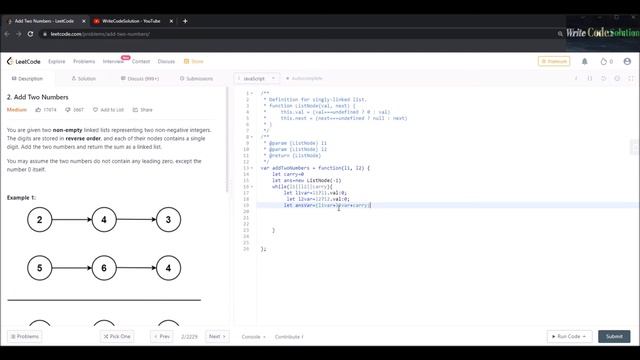The height and width of the screenshot is (360, 640).
Task: Switch to the Discuss (999+) tab
Action: pyautogui.click(x=140, y=78)
